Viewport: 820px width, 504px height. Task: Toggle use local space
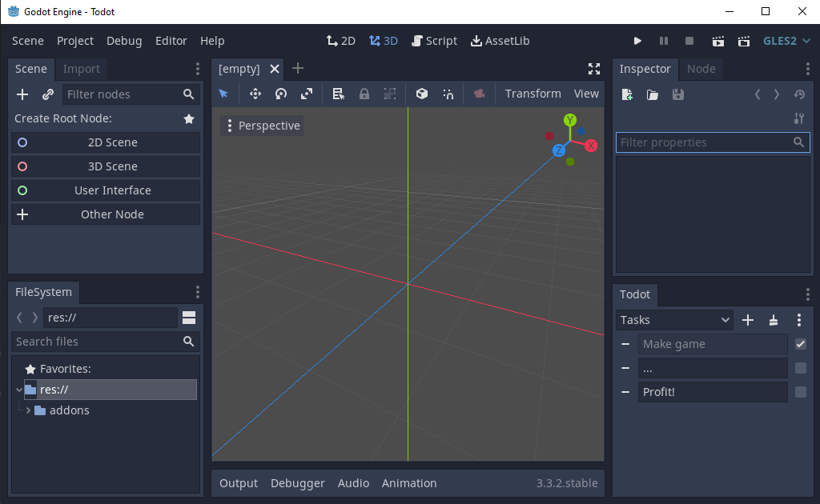pos(422,94)
